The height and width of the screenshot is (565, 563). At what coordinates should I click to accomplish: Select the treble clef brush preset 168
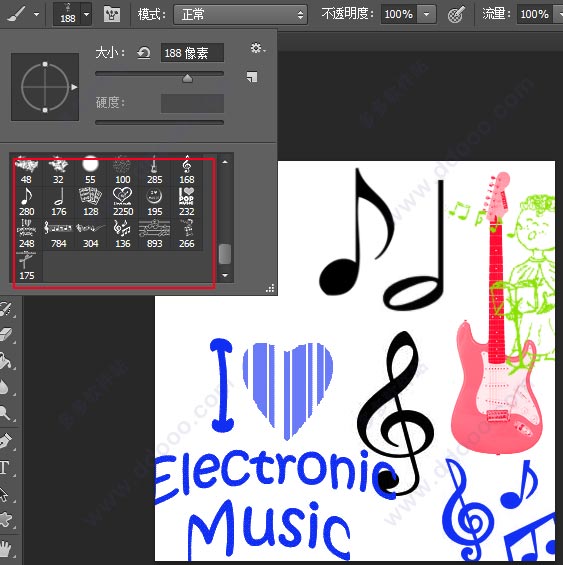186,170
